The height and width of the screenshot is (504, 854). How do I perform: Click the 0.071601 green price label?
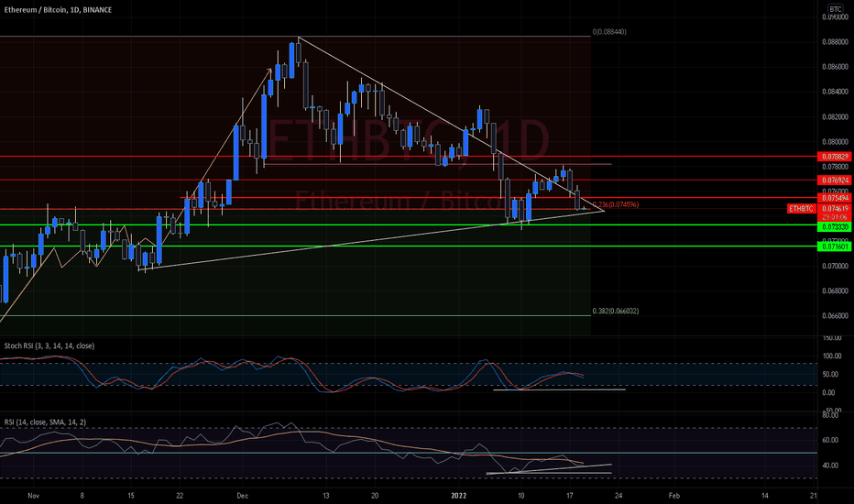pos(835,247)
